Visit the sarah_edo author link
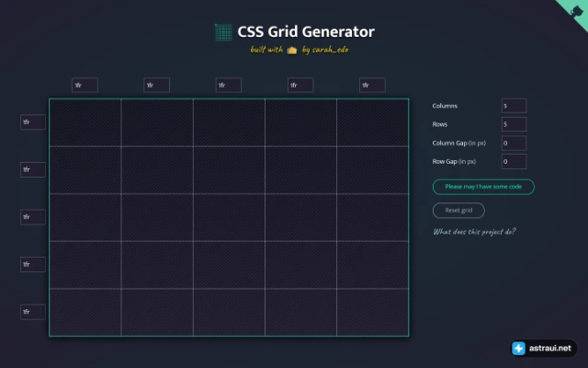This screenshot has height=368, width=588. tap(330, 50)
